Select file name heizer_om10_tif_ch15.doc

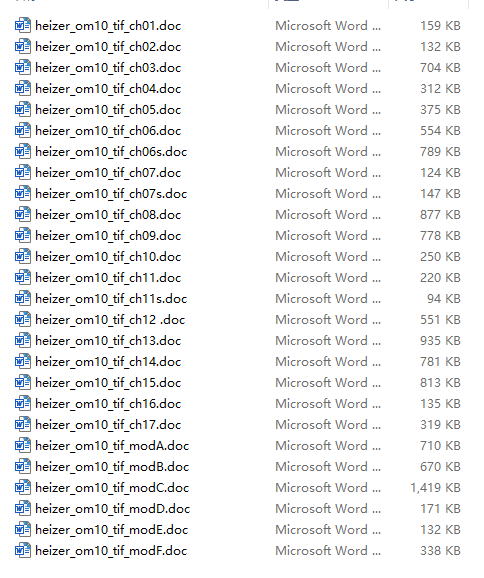click(x=108, y=383)
